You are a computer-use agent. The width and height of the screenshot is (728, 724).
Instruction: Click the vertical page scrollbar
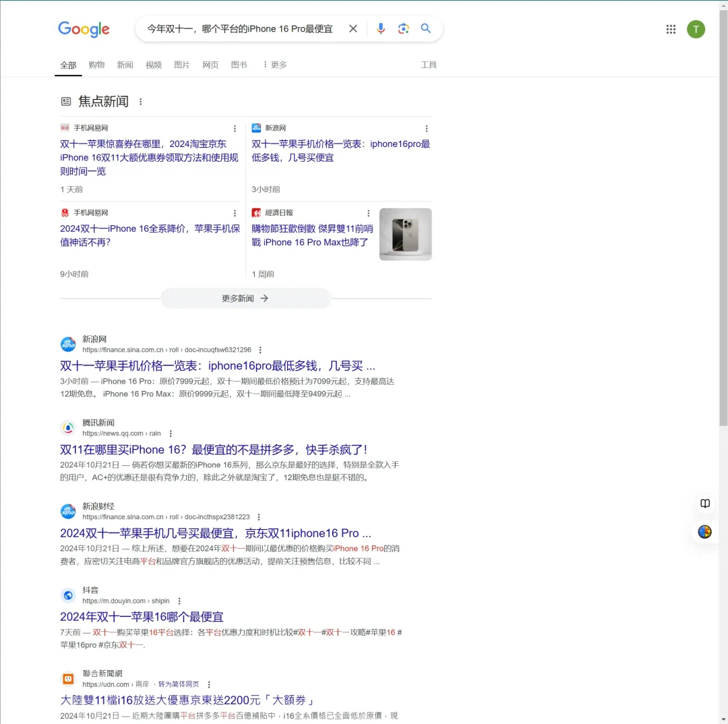[723, 218]
